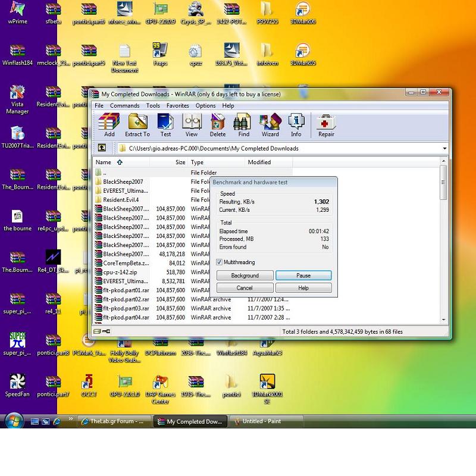This screenshot has width=476, height=476.
Task: Click the Info toolbar icon
Action: pyautogui.click(x=296, y=125)
